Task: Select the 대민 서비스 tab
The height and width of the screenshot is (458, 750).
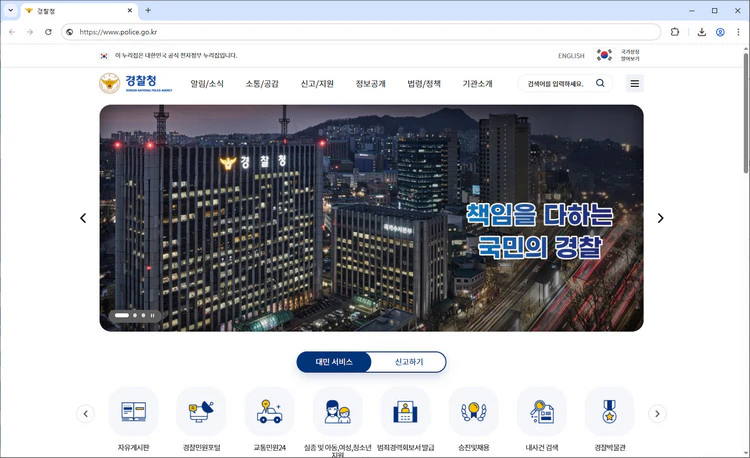Action: pyautogui.click(x=334, y=362)
